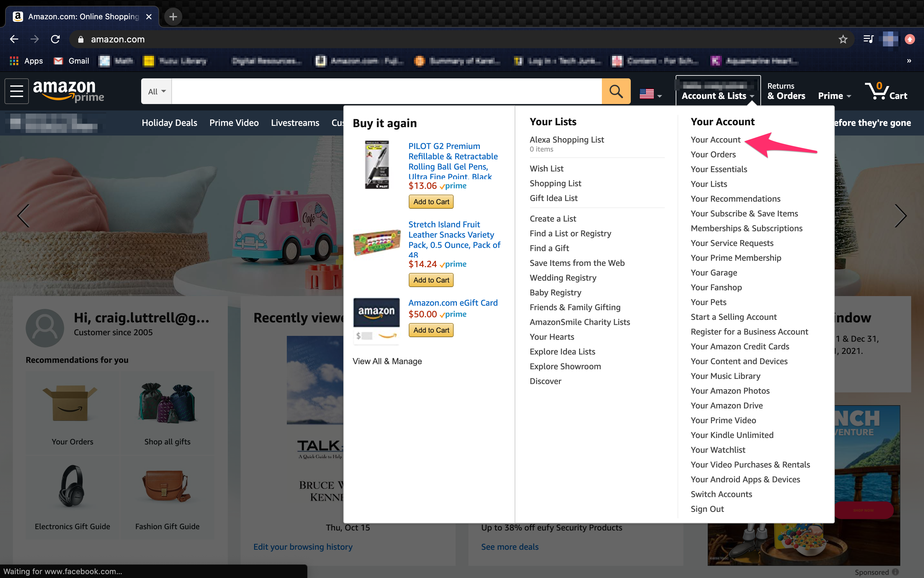The height and width of the screenshot is (578, 924).
Task: Bookmark this page with the star icon
Action: click(x=843, y=39)
